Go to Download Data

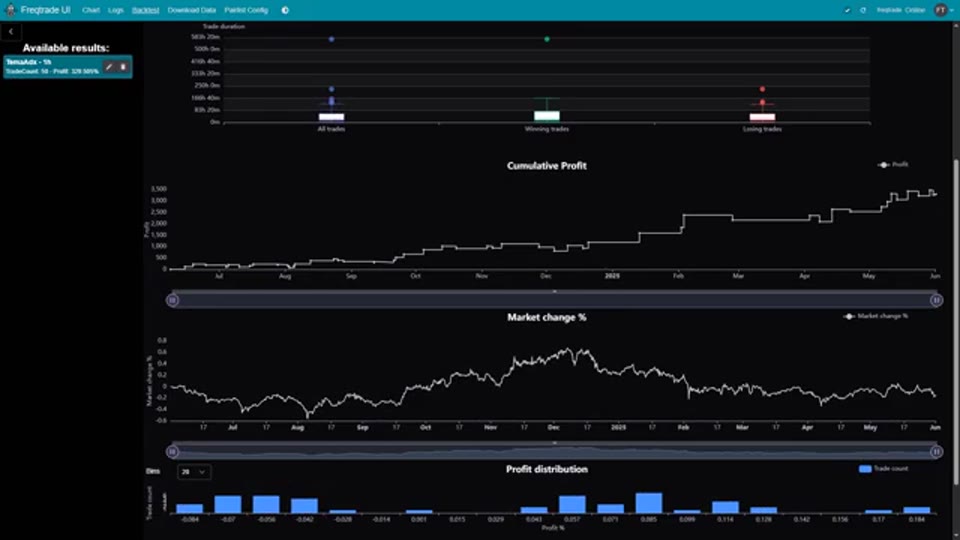(192, 10)
